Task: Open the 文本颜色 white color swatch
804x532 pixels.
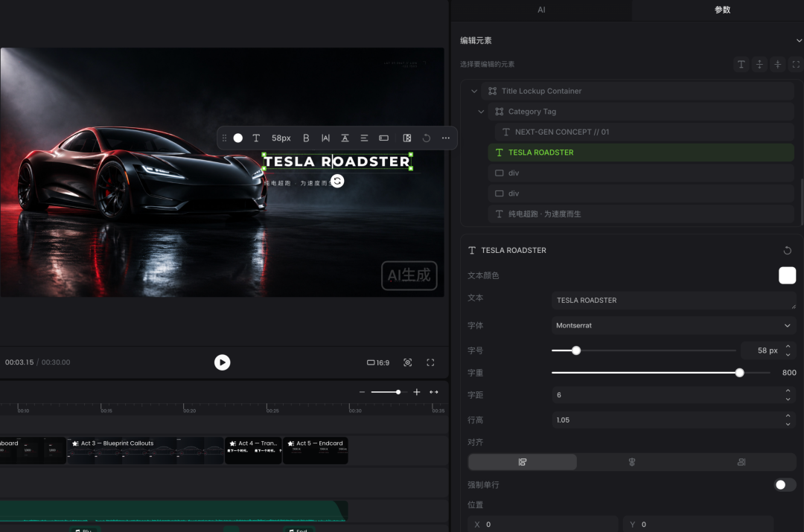Action: (787, 275)
